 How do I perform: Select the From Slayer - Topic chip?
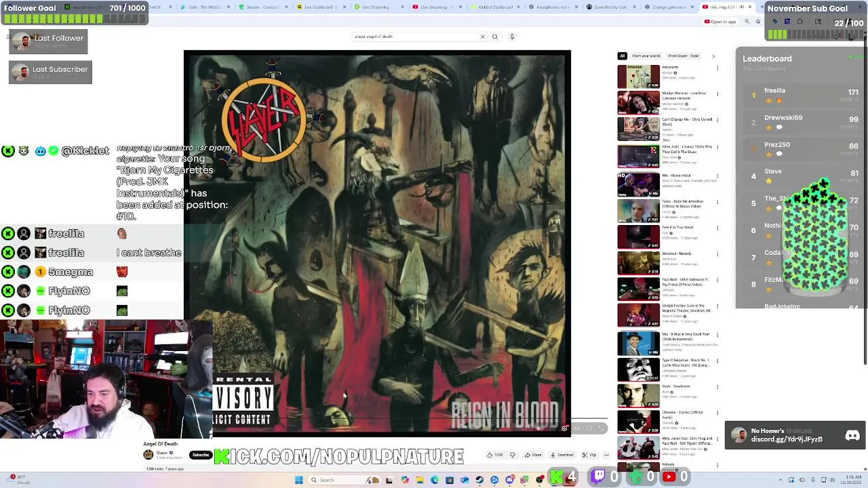coord(684,56)
